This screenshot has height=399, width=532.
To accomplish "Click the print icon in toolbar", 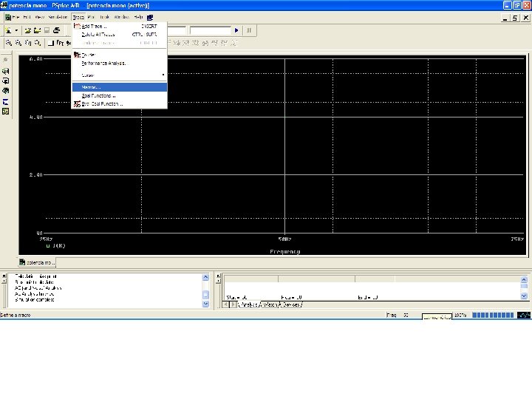I will click(x=57, y=30).
